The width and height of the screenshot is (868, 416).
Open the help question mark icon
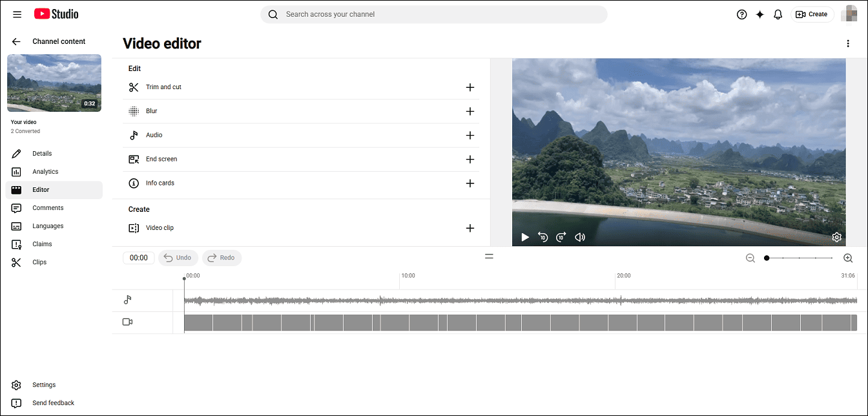tap(741, 14)
